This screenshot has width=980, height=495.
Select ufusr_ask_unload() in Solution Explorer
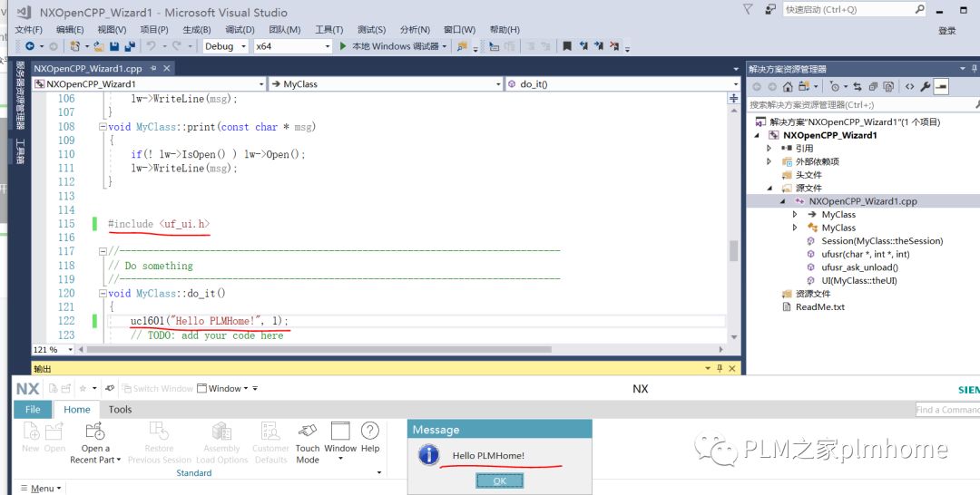pos(859,267)
